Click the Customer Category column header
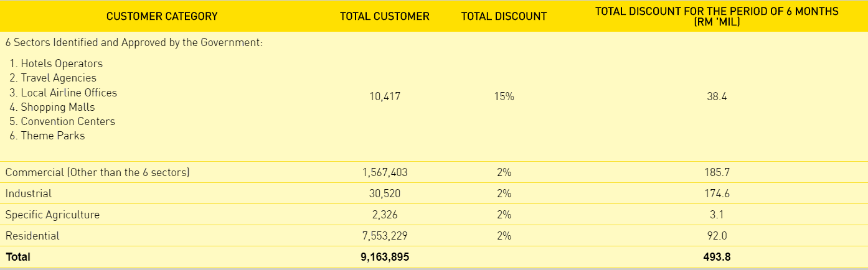Image resolution: width=868 pixels, height=270 pixels. 162,16
